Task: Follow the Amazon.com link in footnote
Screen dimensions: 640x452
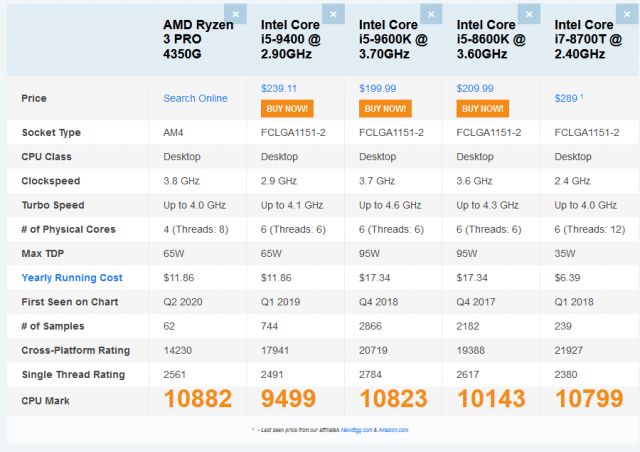Action: (x=392, y=430)
